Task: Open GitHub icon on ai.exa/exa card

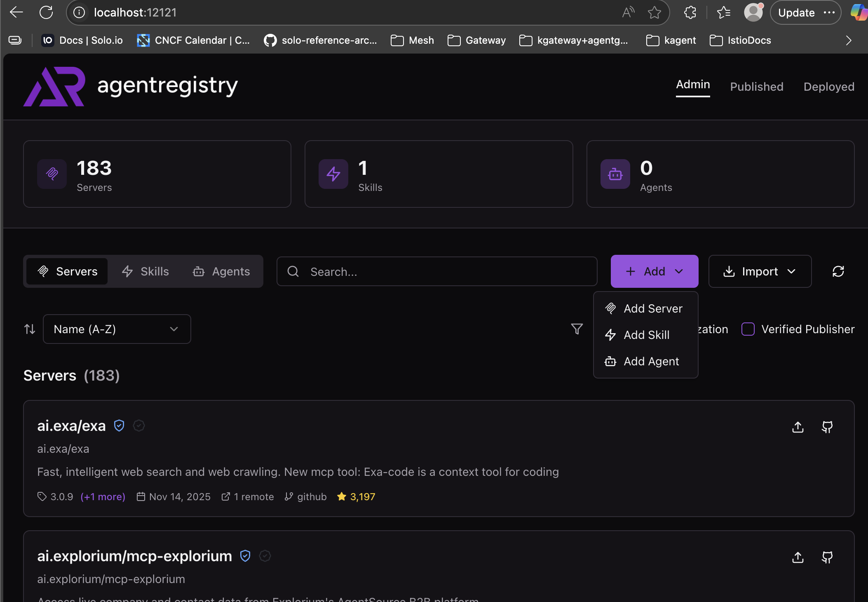Action: (x=827, y=427)
